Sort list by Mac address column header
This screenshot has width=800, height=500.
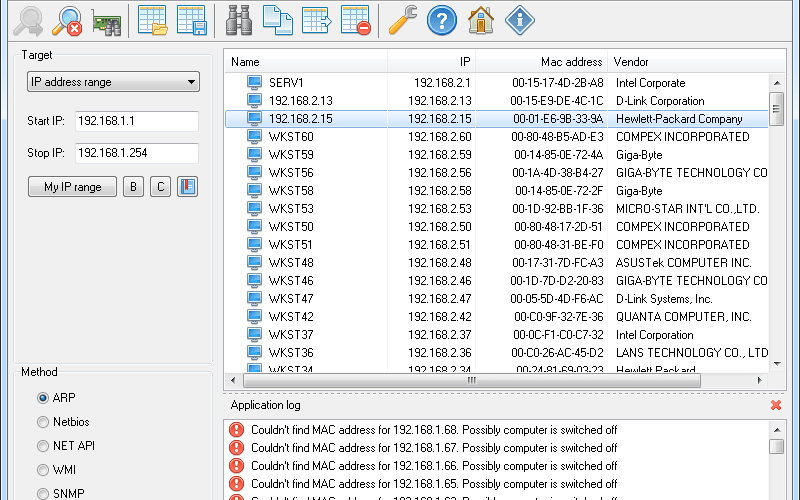541,62
